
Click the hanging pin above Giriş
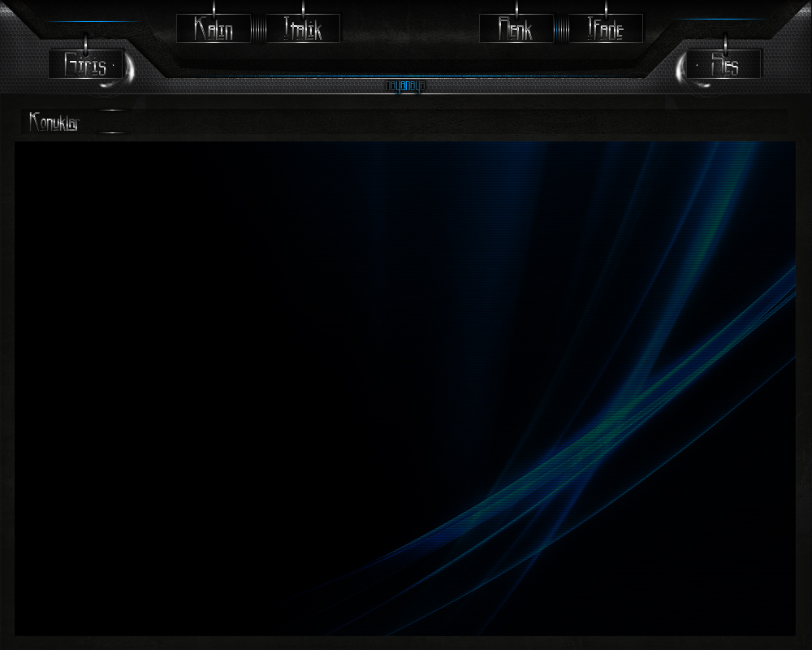pos(86,42)
